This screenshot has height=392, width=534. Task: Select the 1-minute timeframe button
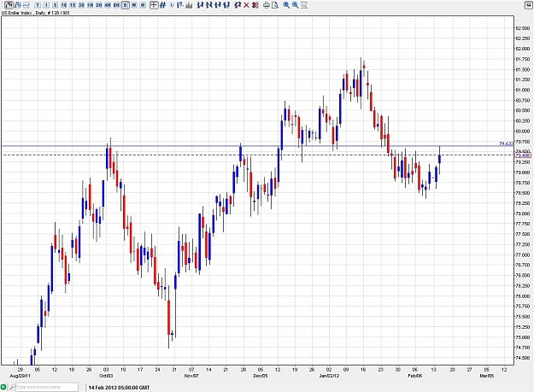tap(46, 5)
